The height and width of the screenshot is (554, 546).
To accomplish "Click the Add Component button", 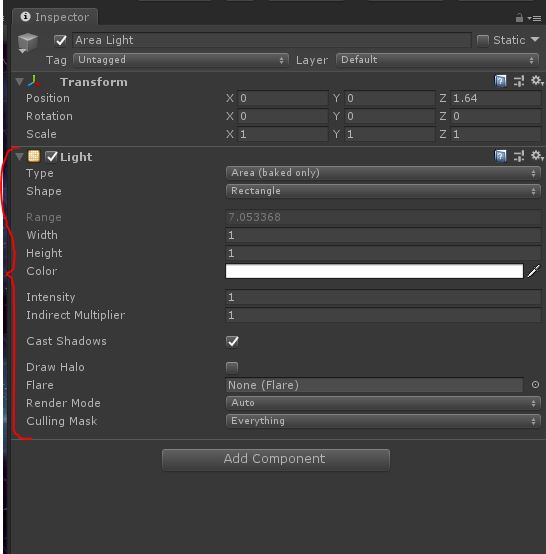I will (276, 459).
